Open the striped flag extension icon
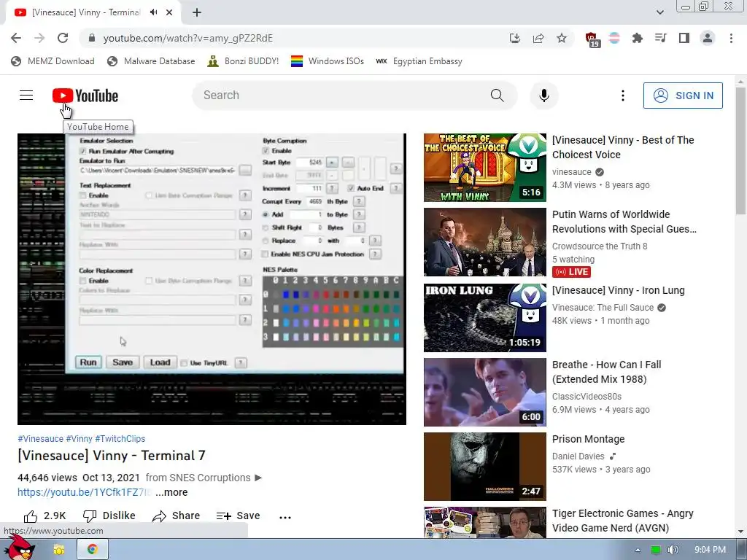 (614, 38)
